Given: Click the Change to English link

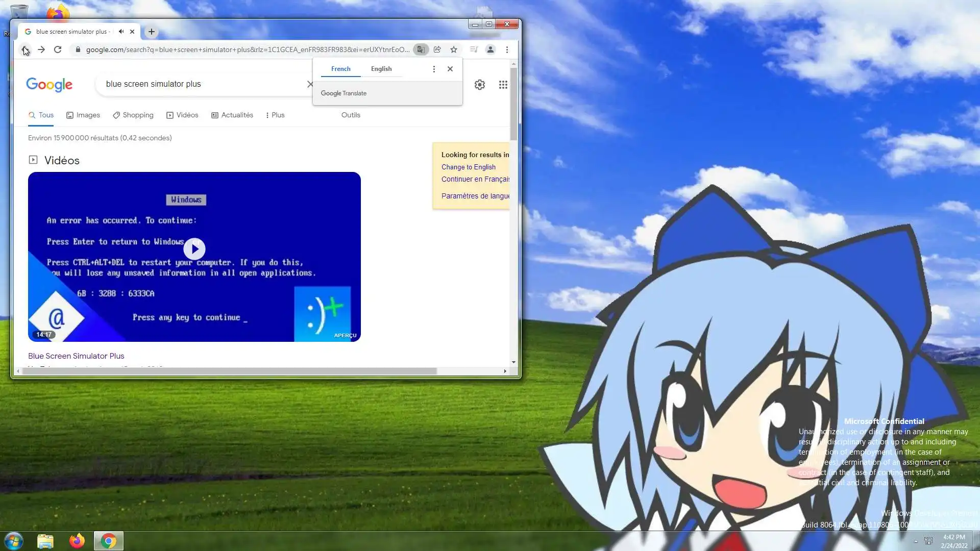Looking at the screenshot, I should [x=468, y=167].
